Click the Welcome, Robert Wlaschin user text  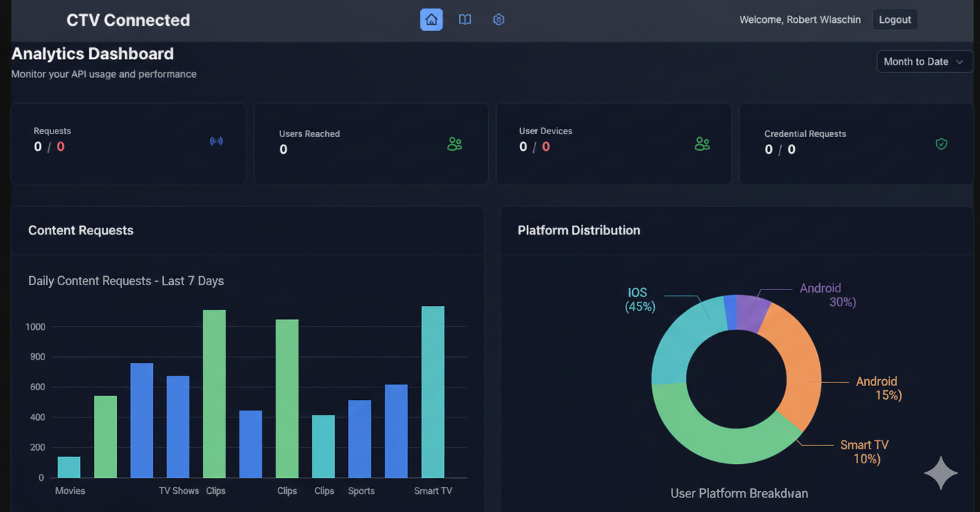[800, 20]
